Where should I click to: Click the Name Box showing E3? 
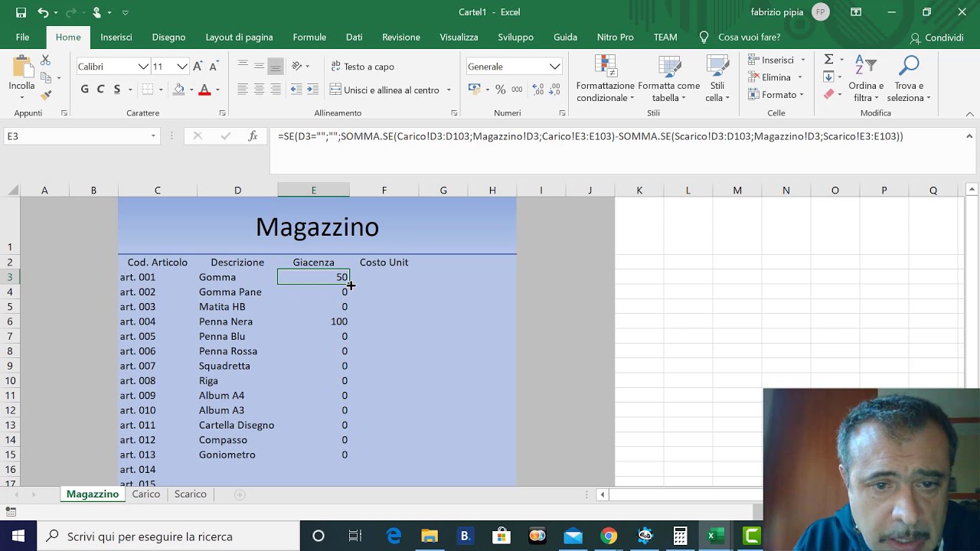click(82, 136)
